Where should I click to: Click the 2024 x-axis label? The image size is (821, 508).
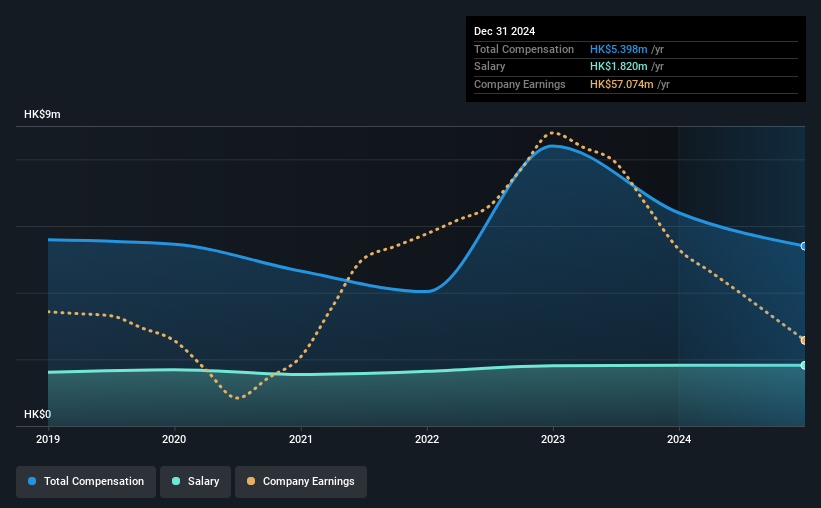coord(679,439)
